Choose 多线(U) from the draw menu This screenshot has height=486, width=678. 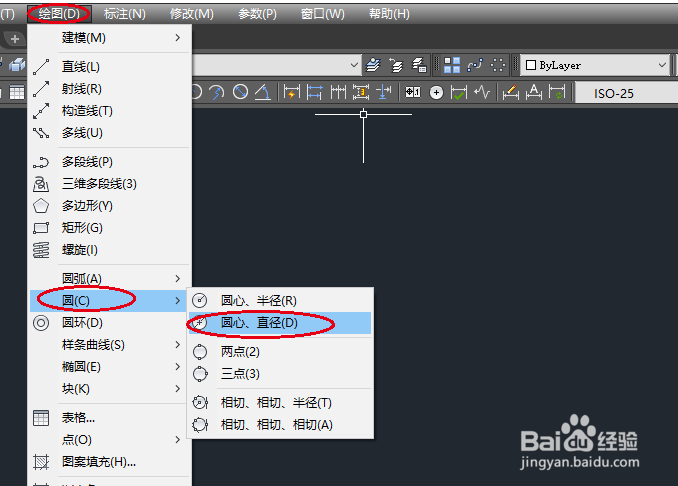[110, 133]
